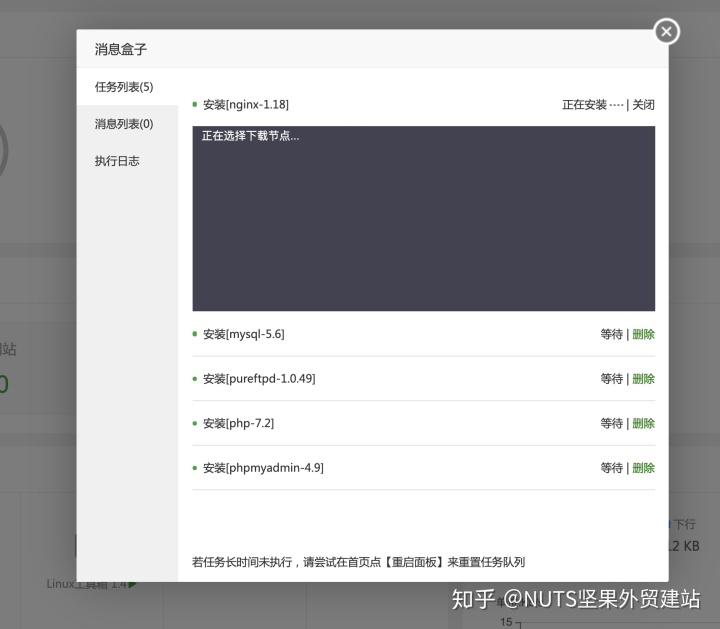The height and width of the screenshot is (629, 720).
Task: Delete the mysql-5.6 install task
Action: [643, 334]
